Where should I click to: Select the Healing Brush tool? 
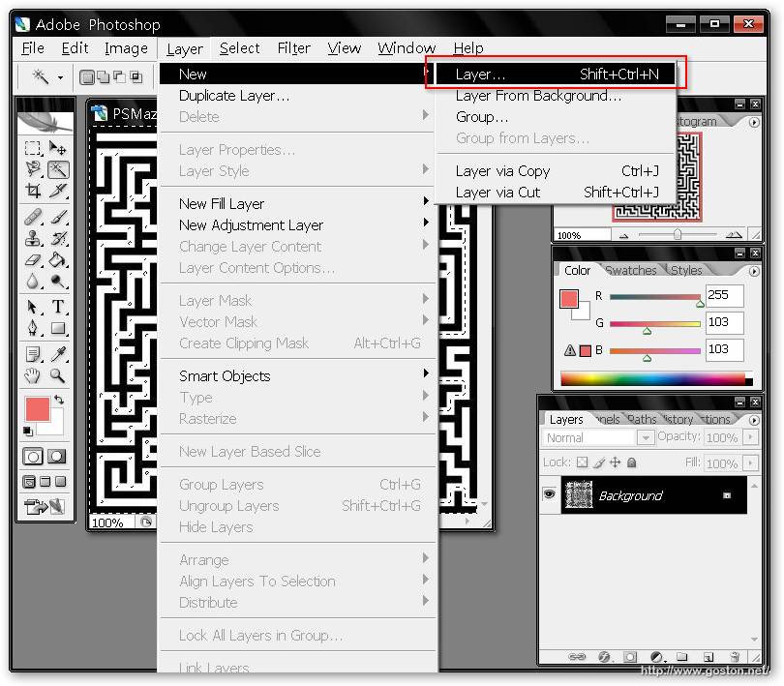coord(33,217)
